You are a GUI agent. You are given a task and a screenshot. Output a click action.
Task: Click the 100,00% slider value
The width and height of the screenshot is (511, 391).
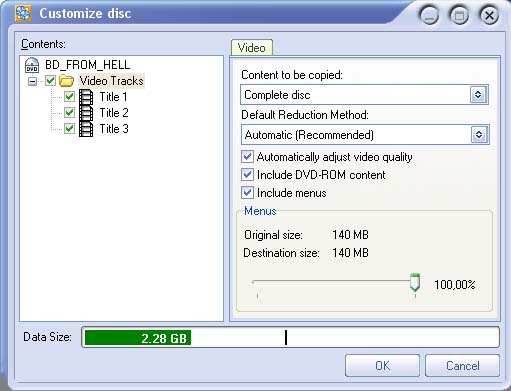[x=455, y=285]
